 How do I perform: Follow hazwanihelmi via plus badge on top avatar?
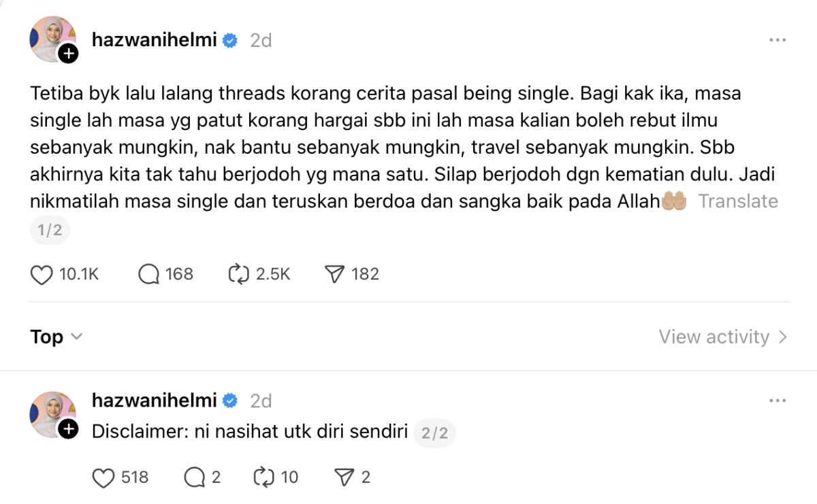click(x=68, y=54)
